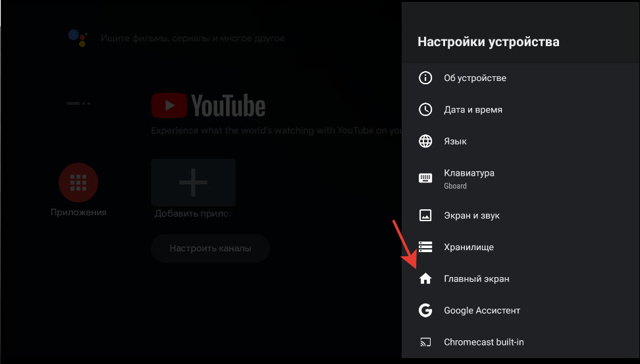Open the picture icon for Экран и звук
Viewport: 640px width, 364px height.
(425, 215)
